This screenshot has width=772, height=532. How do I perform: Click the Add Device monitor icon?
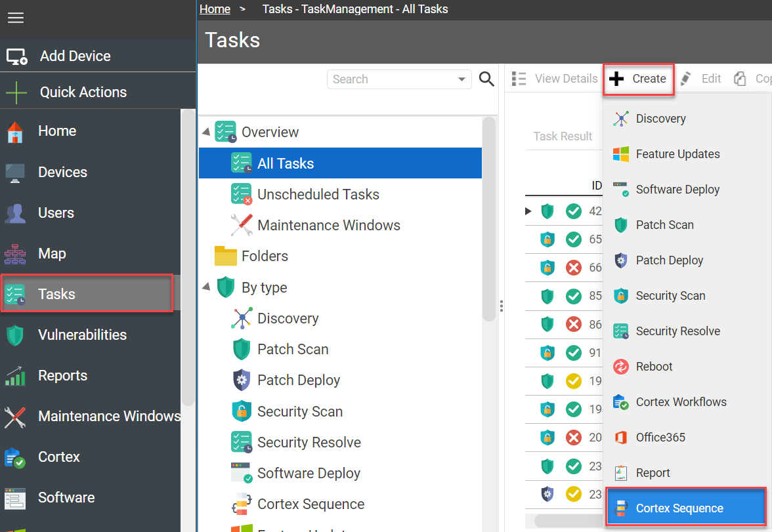(x=17, y=56)
